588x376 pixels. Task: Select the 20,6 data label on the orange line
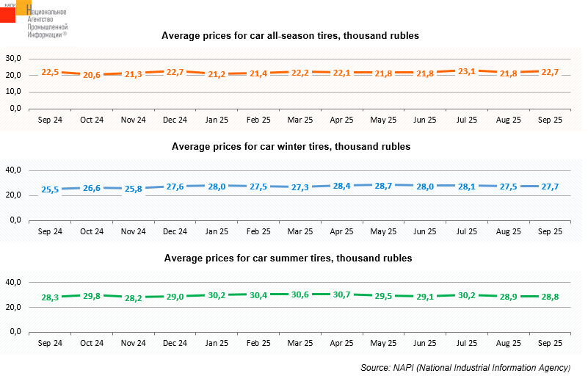[x=92, y=75]
